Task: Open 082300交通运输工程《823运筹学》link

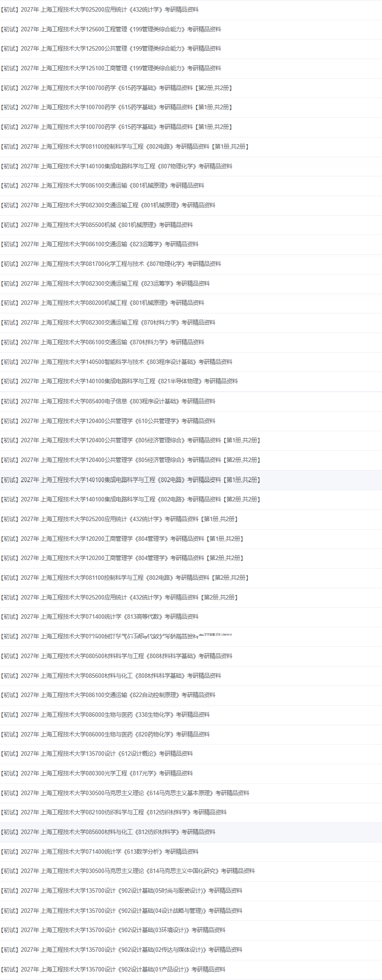Action: coord(105,283)
